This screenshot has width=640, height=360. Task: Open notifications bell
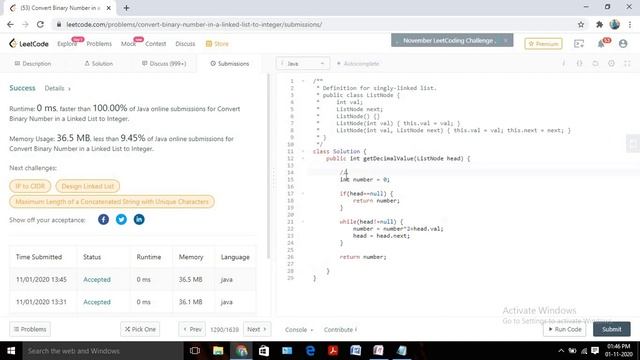coord(601,44)
